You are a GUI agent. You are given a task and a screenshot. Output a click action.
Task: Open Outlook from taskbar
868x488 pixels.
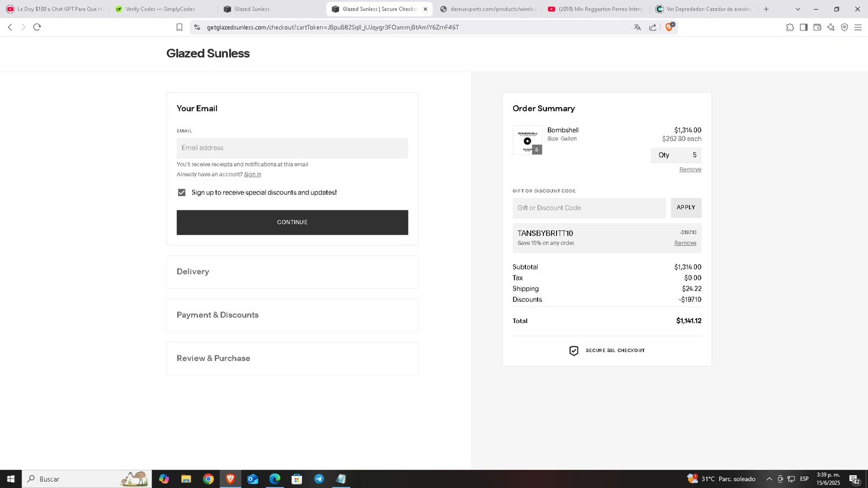pos(253,479)
